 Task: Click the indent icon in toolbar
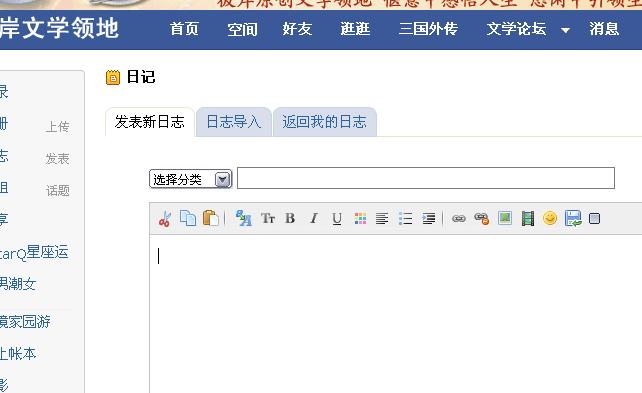(429, 219)
